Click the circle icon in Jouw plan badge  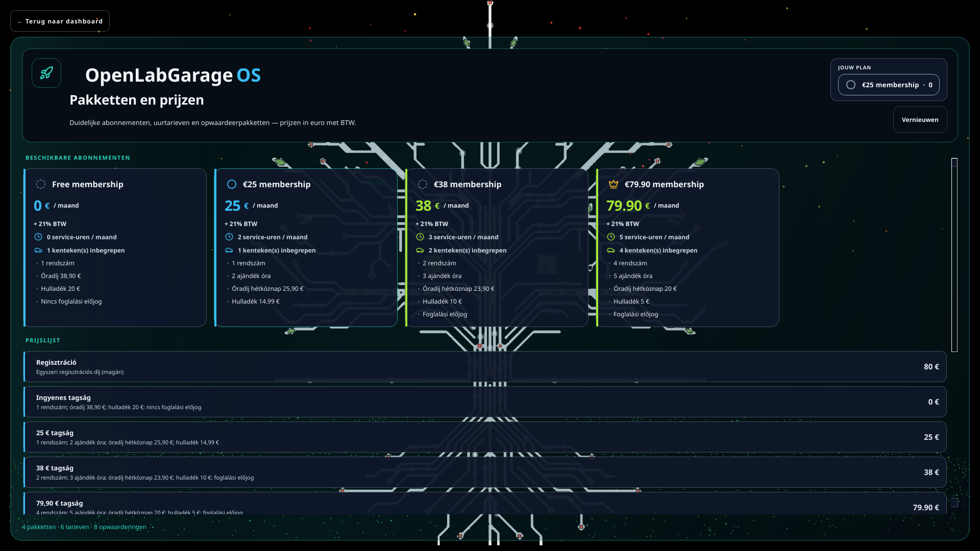pos(851,85)
